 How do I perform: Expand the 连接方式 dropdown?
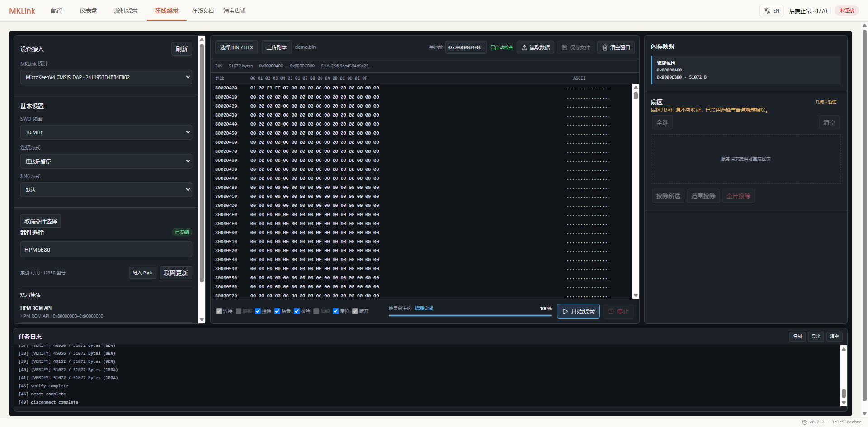[106, 161]
